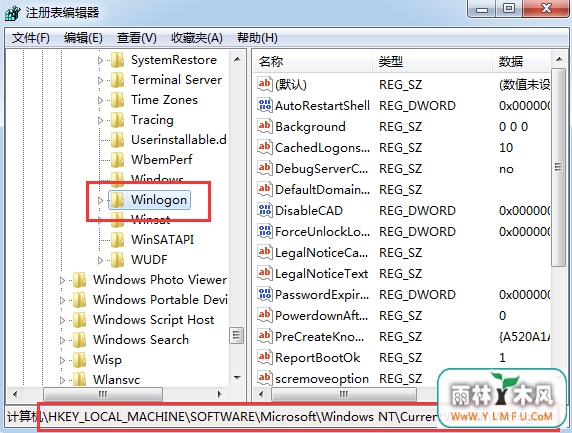Sort by the 数据 column header
Screen dimensions: 572x433
coord(522,61)
